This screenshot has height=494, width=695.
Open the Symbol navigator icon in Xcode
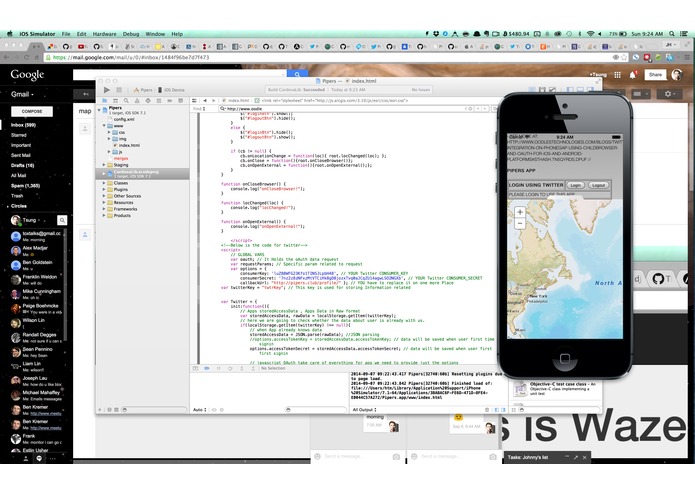(x=115, y=101)
